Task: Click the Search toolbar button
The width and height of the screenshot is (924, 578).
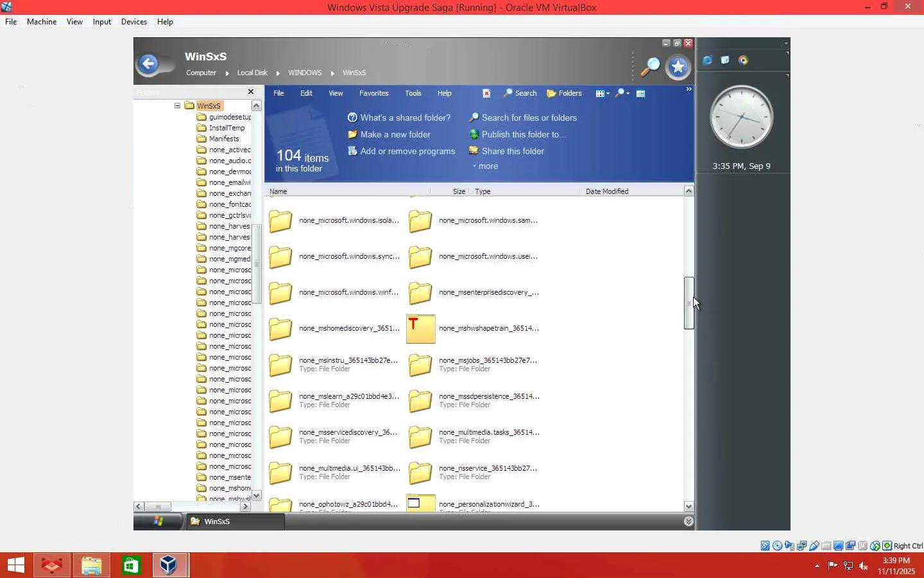Action: 520,94
